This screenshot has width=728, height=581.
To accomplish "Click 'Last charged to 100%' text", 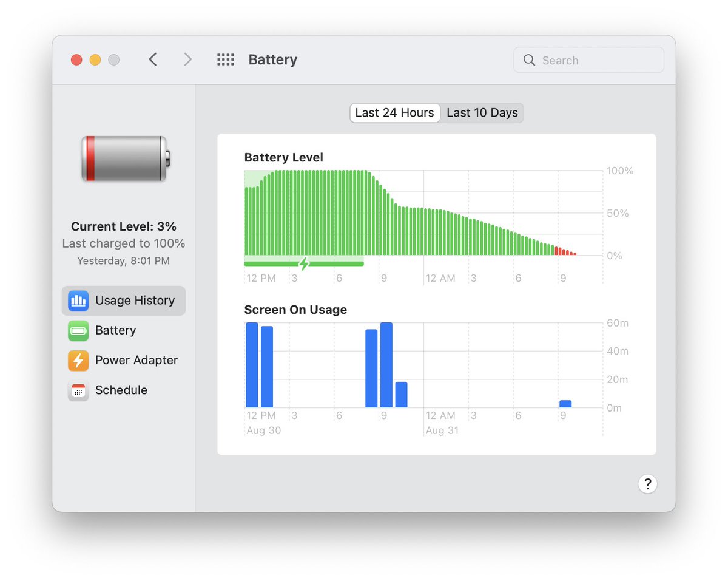I will click(x=124, y=243).
